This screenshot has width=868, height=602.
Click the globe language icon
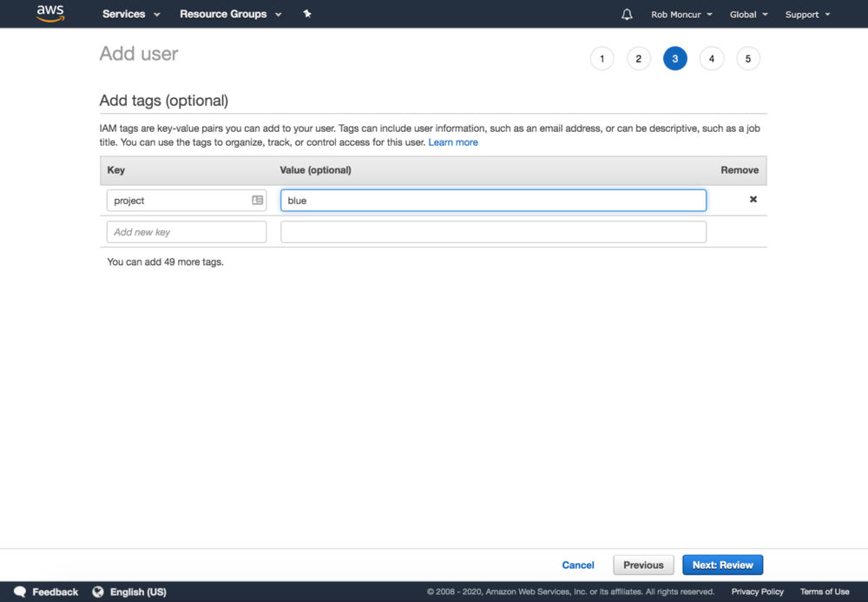(98, 592)
